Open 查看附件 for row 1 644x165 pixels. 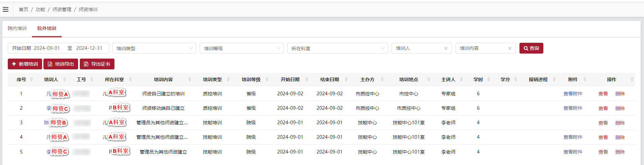click(573, 94)
